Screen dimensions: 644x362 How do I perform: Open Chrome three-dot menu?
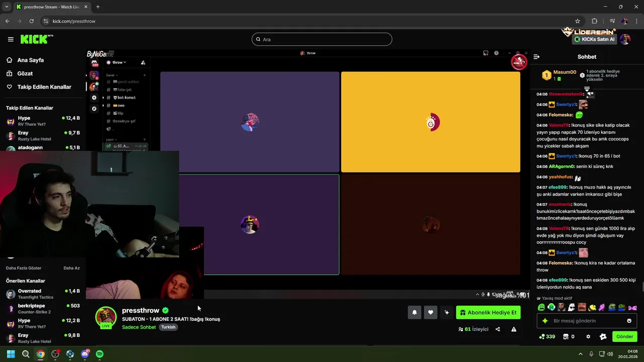point(636,21)
